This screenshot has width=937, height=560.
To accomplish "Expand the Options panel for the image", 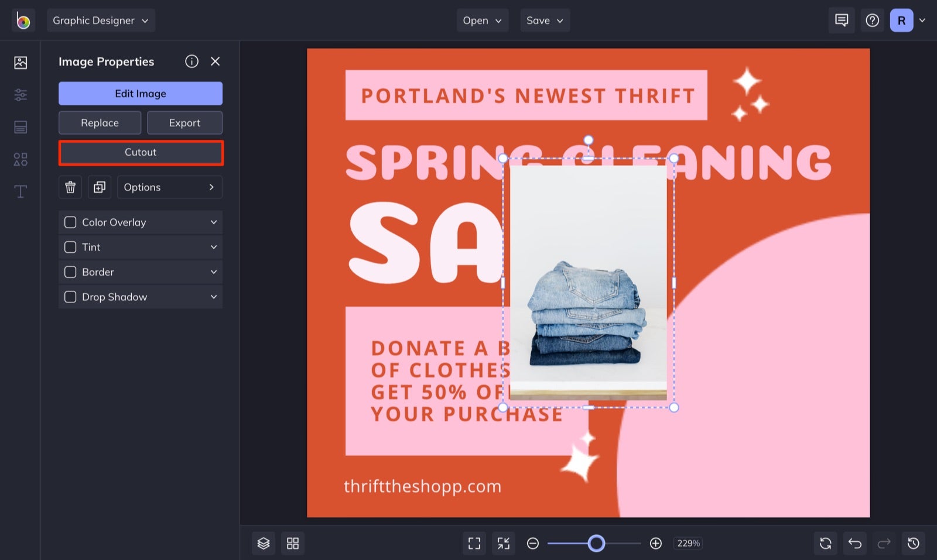I will pos(169,187).
